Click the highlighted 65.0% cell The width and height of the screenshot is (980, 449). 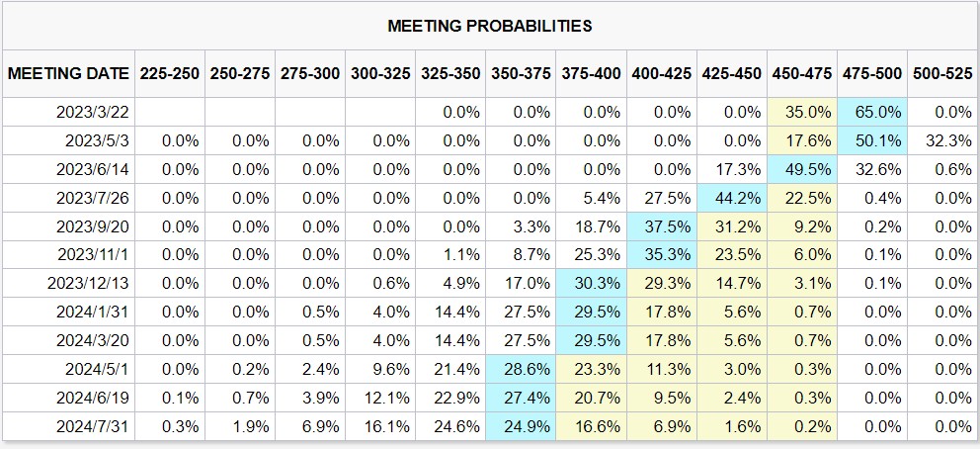872,113
